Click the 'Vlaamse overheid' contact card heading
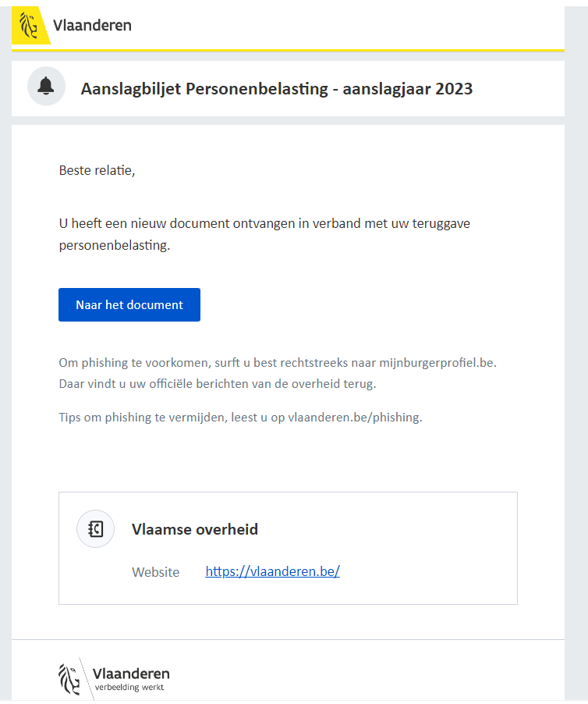This screenshot has width=588, height=704. [195, 529]
